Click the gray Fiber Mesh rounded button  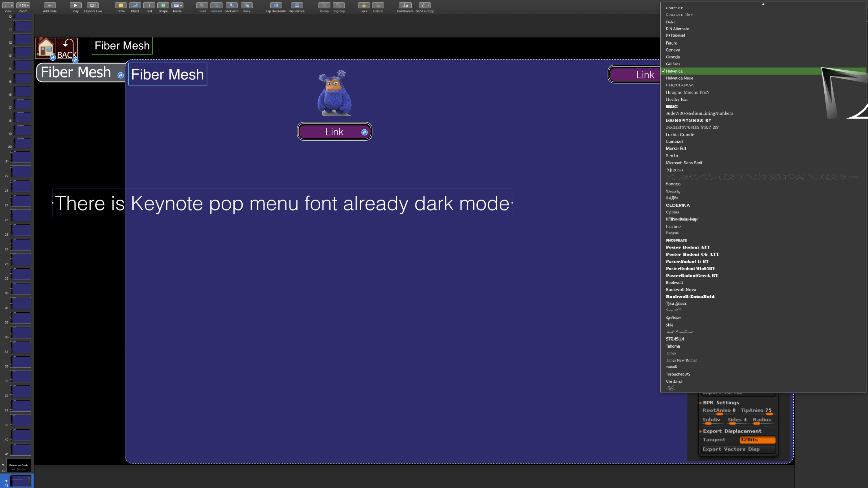point(80,72)
